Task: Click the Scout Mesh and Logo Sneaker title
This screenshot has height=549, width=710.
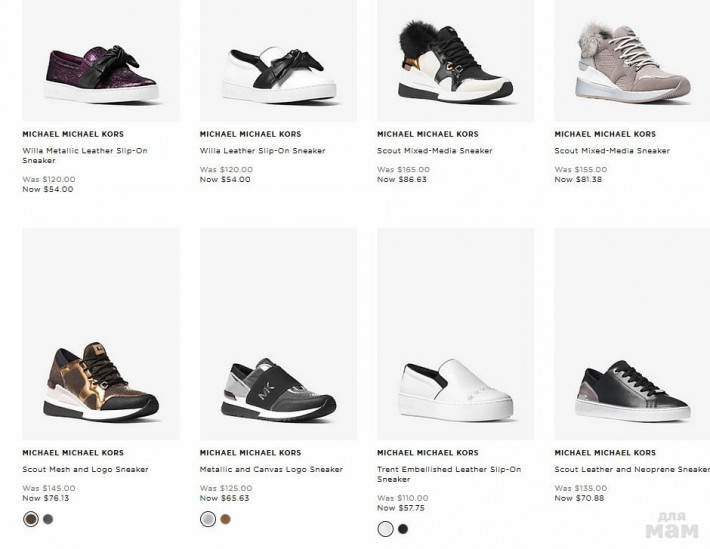Action: tap(85, 469)
